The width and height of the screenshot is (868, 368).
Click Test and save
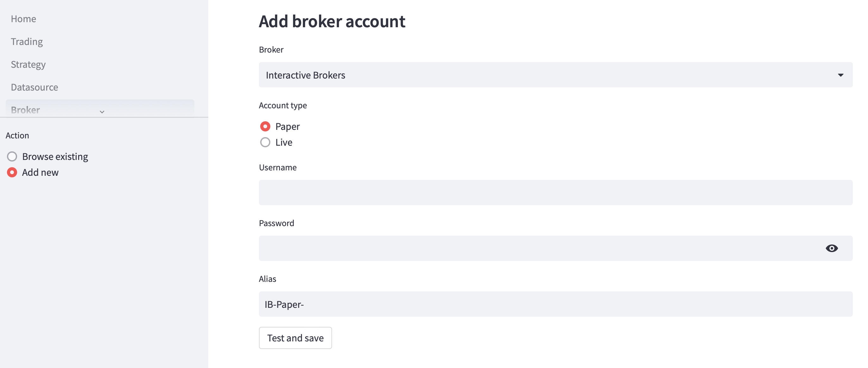pos(295,338)
